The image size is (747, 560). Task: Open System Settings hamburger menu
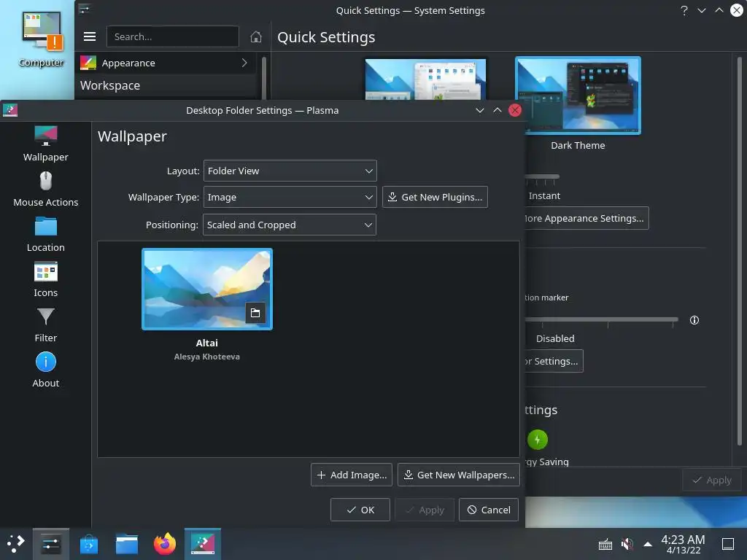click(90, 36)
